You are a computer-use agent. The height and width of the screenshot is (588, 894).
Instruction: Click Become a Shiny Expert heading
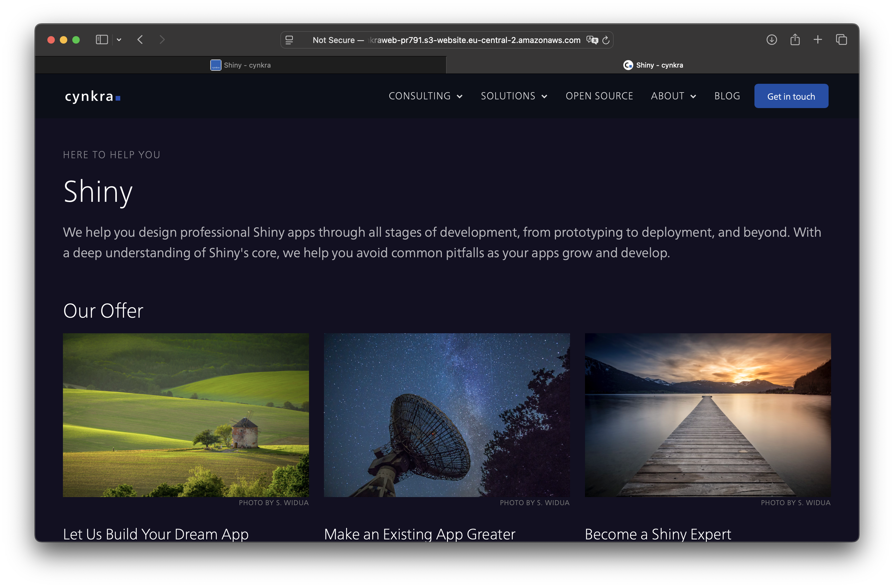[x=658, y=534]
